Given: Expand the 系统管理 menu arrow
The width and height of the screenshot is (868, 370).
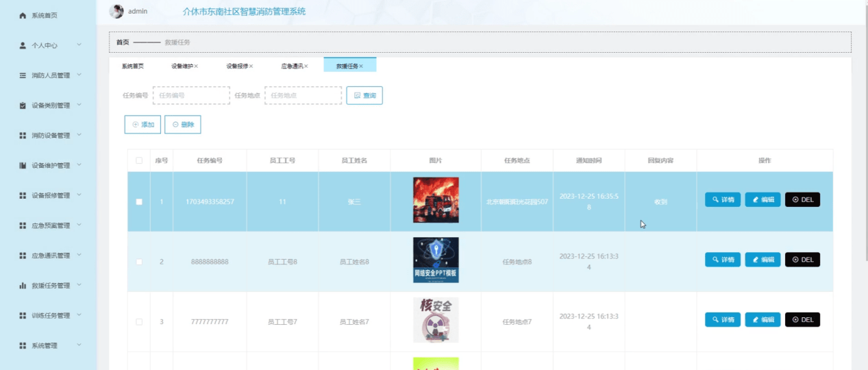Looking at the screenshot, I should [x=79, y=345].
